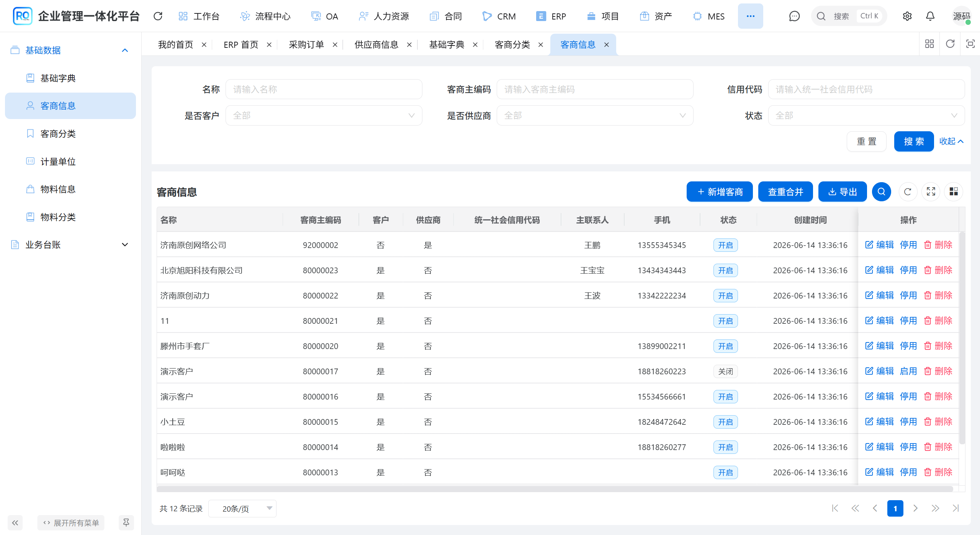Open the 流程中心 module
980x535 pixels.
pyautogui.click(x=265, y=16)
